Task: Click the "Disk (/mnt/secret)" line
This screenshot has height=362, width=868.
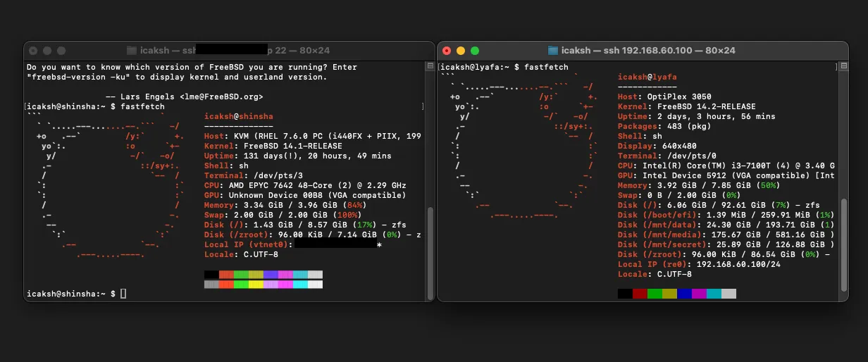Action: (x=726, y=244)
